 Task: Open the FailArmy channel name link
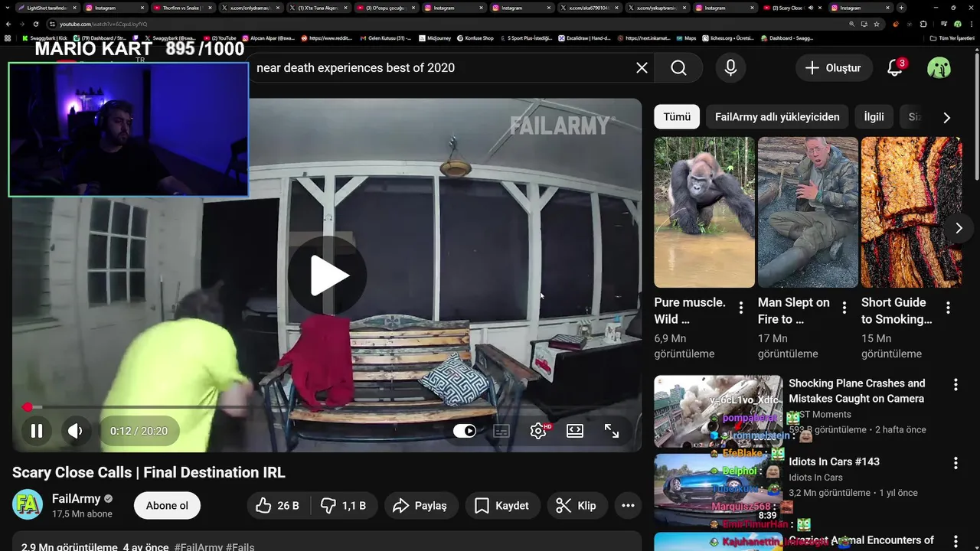[x=77, y=499]
